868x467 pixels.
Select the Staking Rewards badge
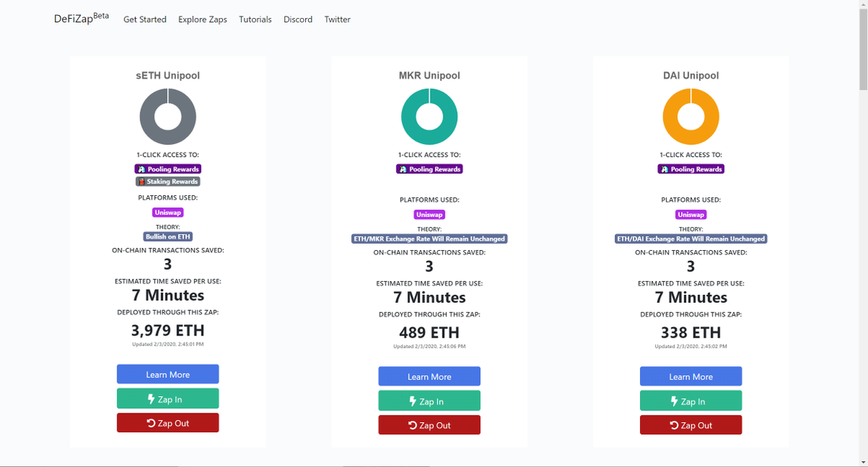(x=168, y=181)
